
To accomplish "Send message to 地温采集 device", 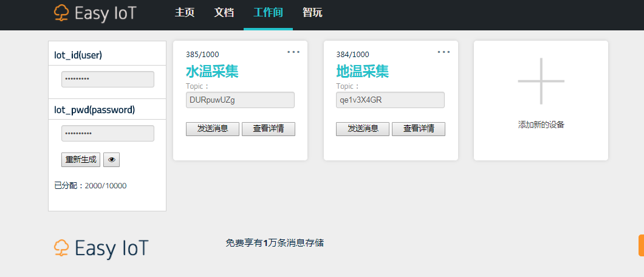I will pos(363,129).
